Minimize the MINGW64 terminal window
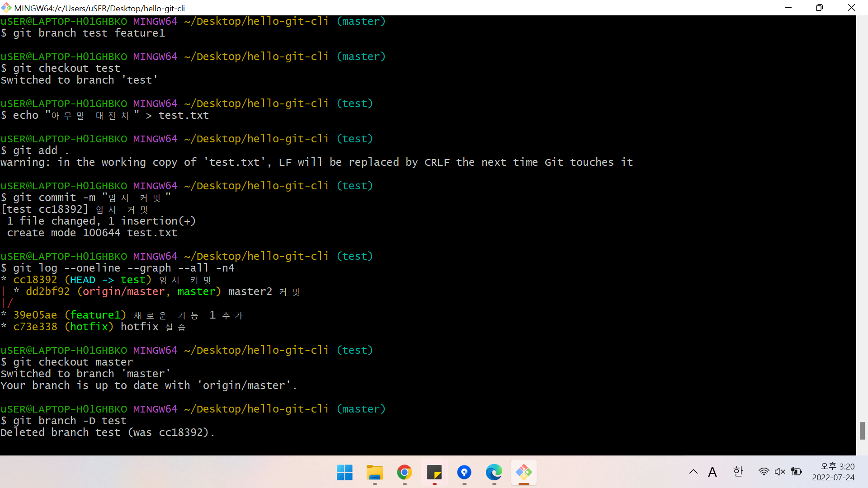This screenshot has width=868, height=488. pyautogui.click(x=788, y=8)
